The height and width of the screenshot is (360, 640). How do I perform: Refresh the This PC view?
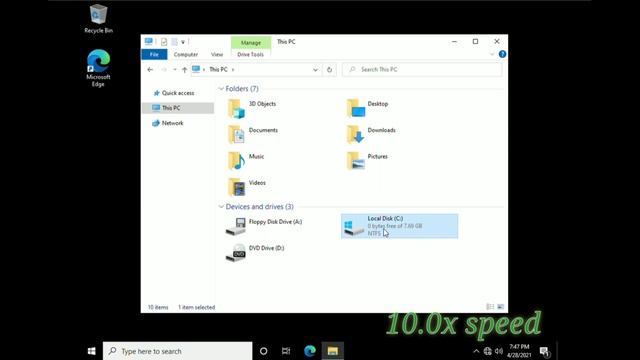pos(329,70)
